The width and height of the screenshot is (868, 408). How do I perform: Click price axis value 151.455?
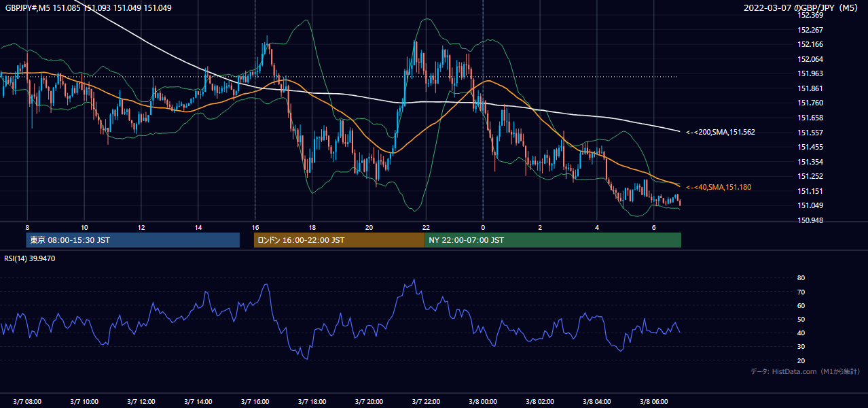810,147
